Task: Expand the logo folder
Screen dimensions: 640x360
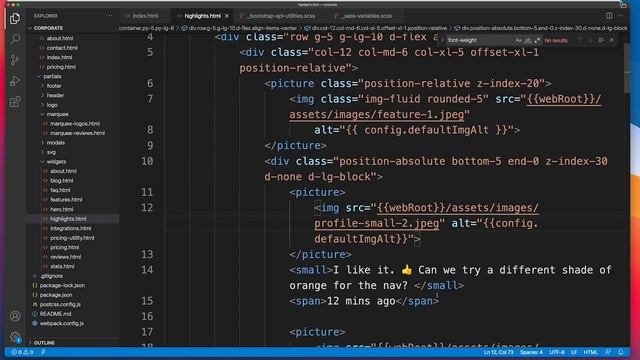Action: [52, 105]
